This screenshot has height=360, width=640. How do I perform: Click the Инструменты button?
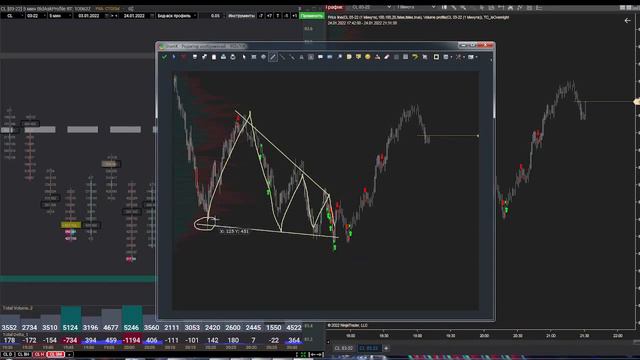tap(241, 16)
